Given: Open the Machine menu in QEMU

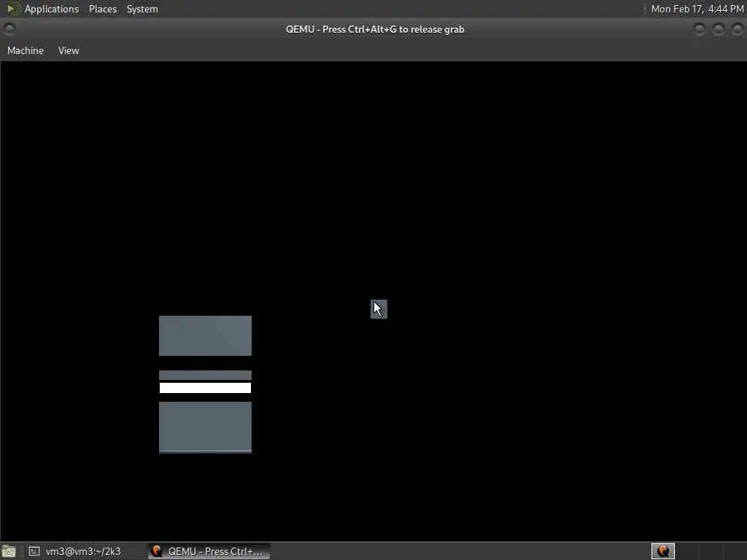Looking at the screenshot, I should [x=26, y=50].
